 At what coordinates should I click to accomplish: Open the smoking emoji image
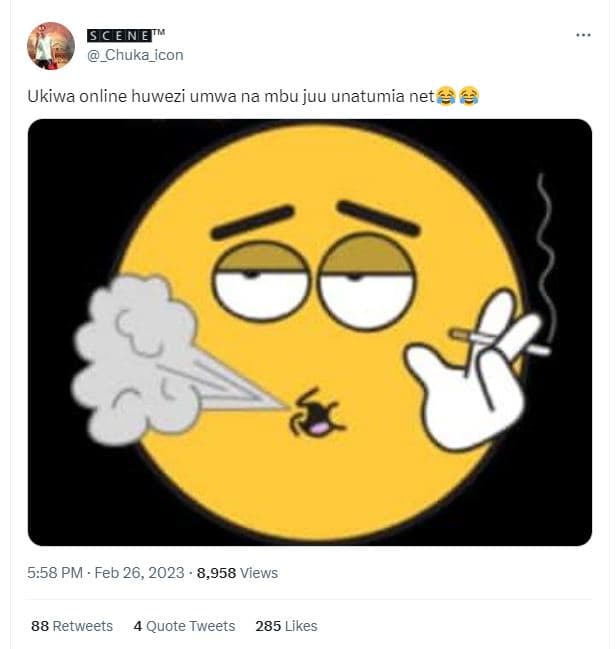pos(309,332)
